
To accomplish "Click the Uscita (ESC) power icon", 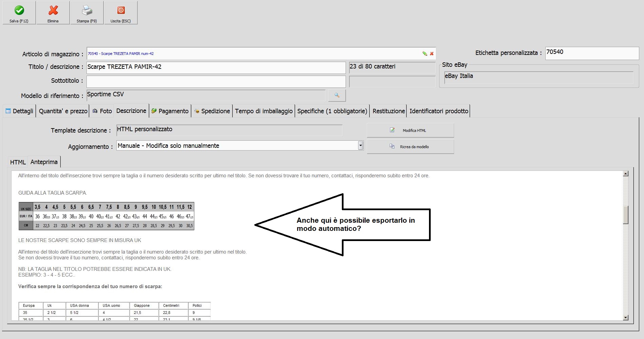I will 121,11.
